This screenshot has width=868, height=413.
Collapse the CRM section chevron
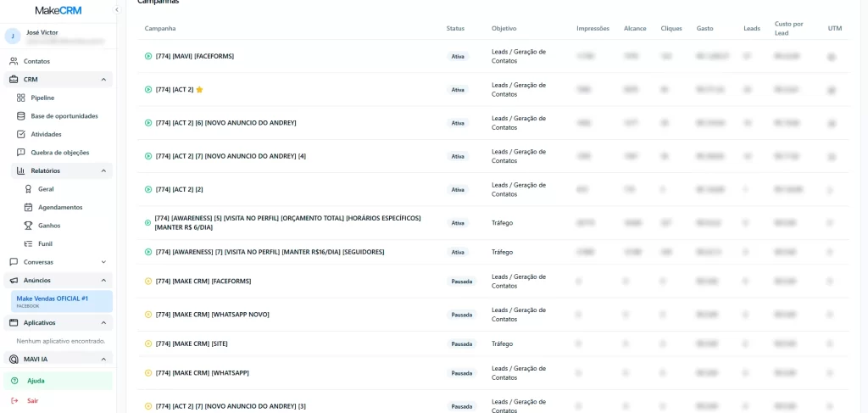point(103,80)
